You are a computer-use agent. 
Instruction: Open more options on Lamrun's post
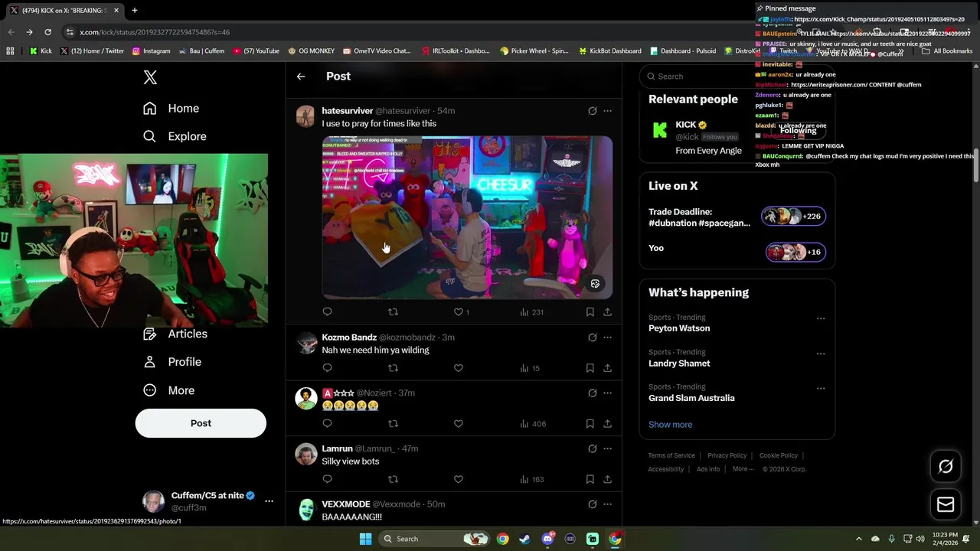coord(607,448)
